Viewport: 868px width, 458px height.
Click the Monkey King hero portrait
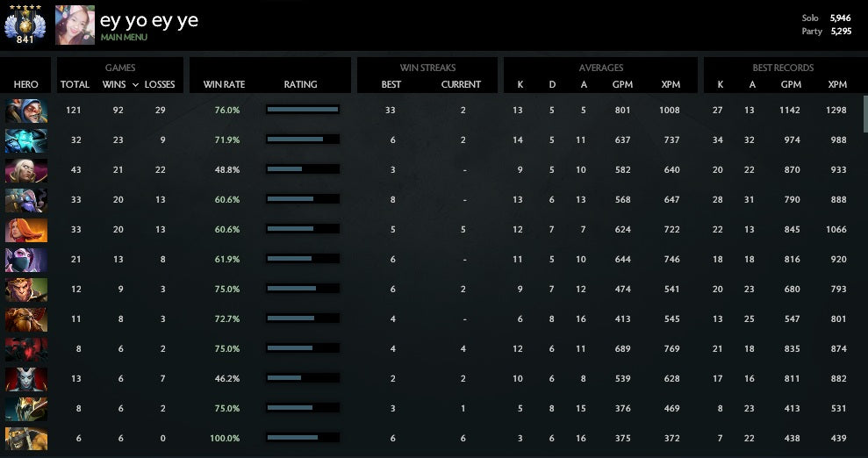[x=26, y=290]
